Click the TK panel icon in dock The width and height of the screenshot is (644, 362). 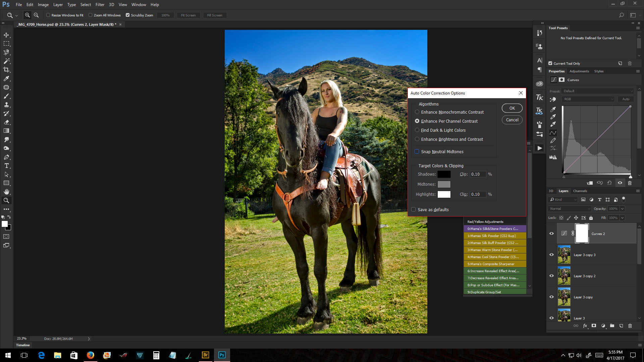[x=539, y=98]
